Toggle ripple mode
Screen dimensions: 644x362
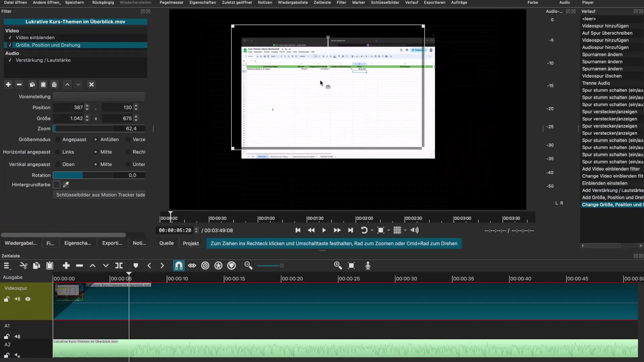(205, 266)
